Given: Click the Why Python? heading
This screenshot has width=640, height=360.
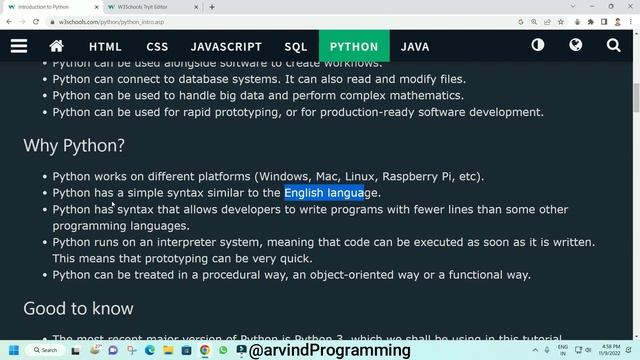Looking at the screenshot, I should coord(74,146).
